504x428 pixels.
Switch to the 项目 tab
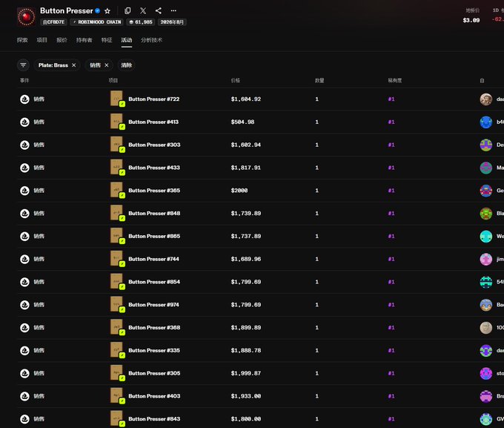pos(42,40)
